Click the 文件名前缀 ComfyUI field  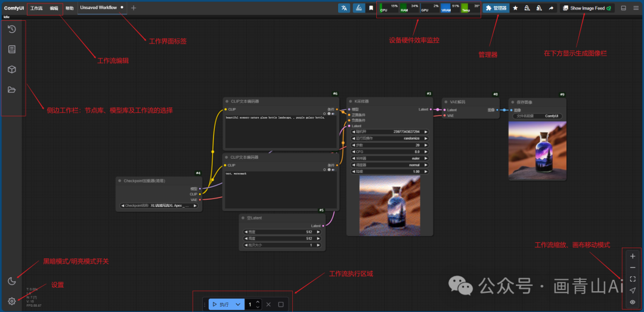537,116
